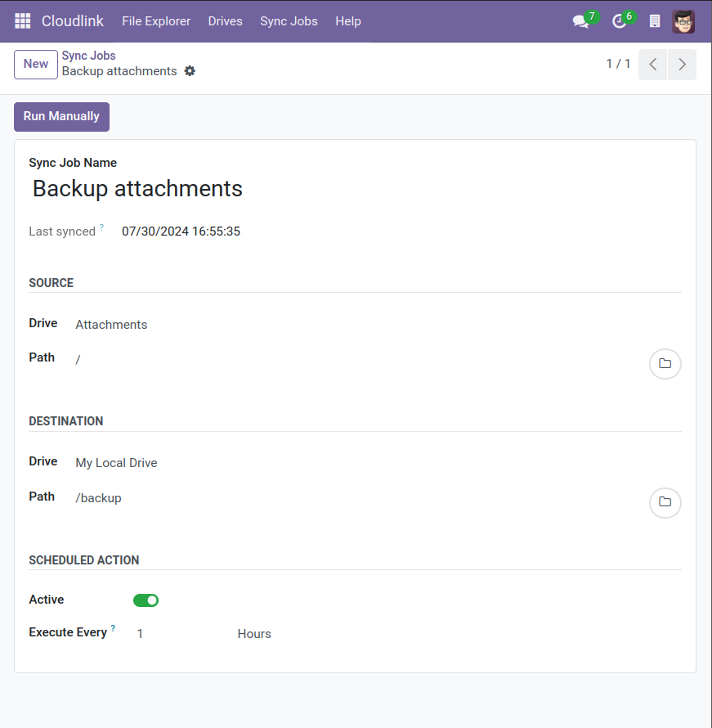This screenshot has height=728, width=712.
Task: Open the user avatar menu
Action: click(x=683, y=21)
